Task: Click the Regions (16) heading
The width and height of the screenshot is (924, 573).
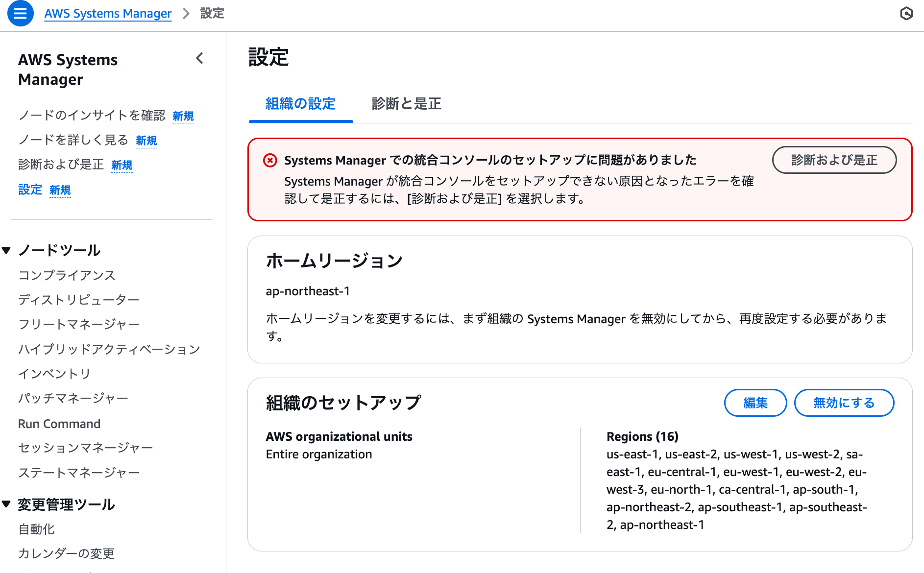Action: (x=642, y=436)
